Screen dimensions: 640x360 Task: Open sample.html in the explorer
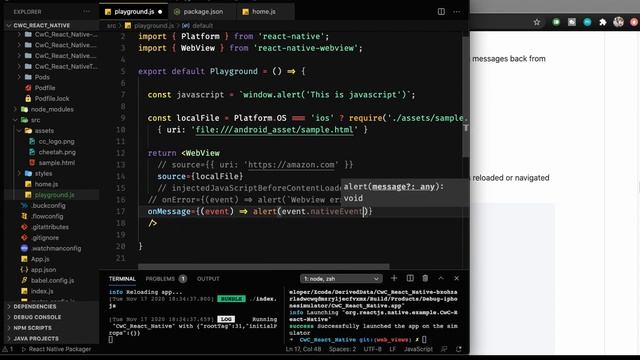tap(56, 162)
